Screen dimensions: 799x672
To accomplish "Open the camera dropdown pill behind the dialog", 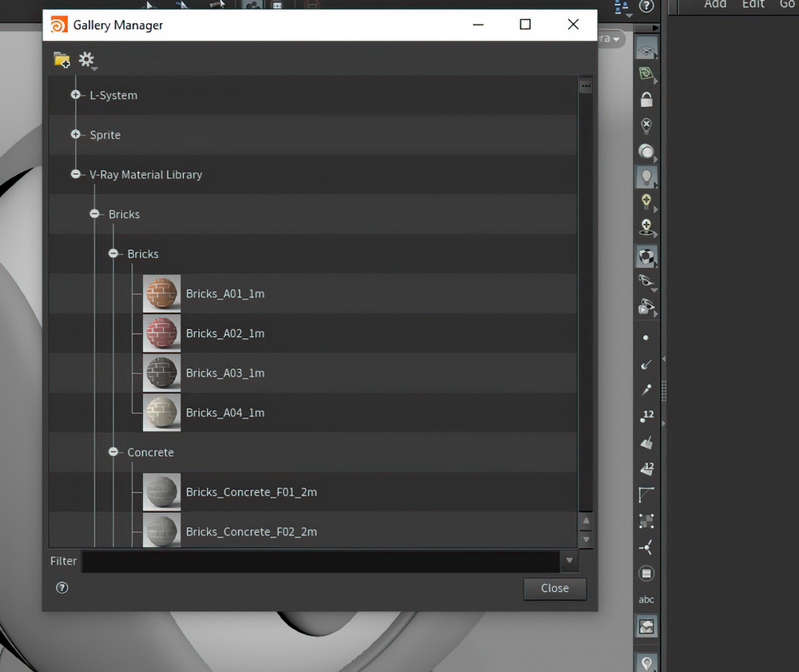I will (610, 38).
